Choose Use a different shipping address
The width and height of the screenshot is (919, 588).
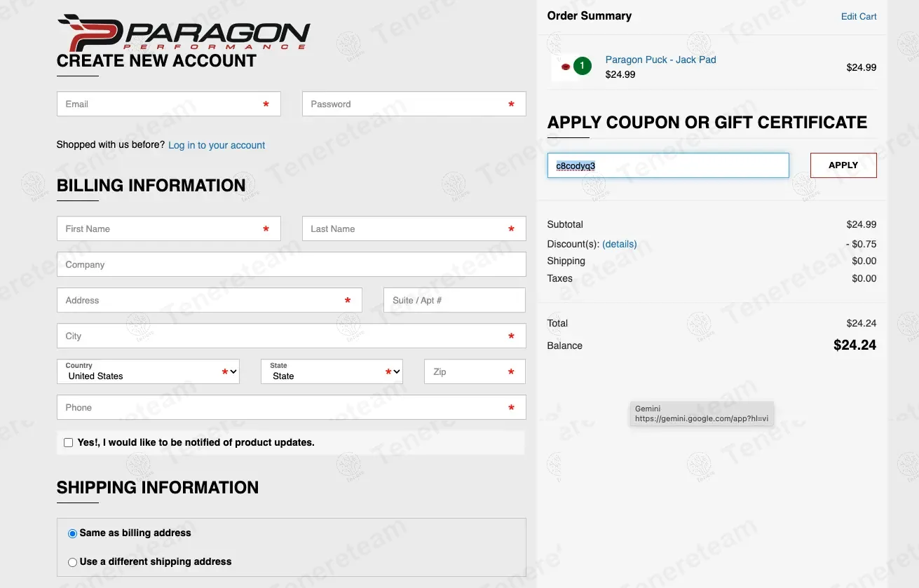point(73,562)
